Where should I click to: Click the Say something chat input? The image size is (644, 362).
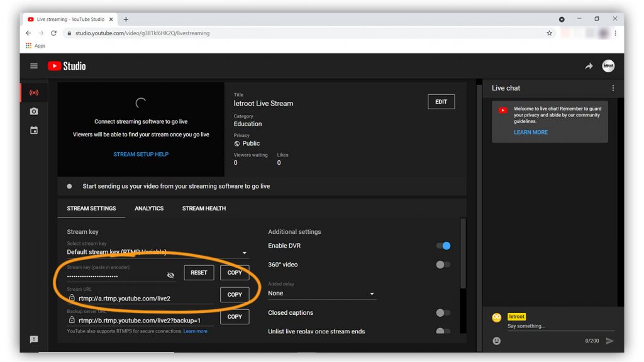click(x=560, y=326)
